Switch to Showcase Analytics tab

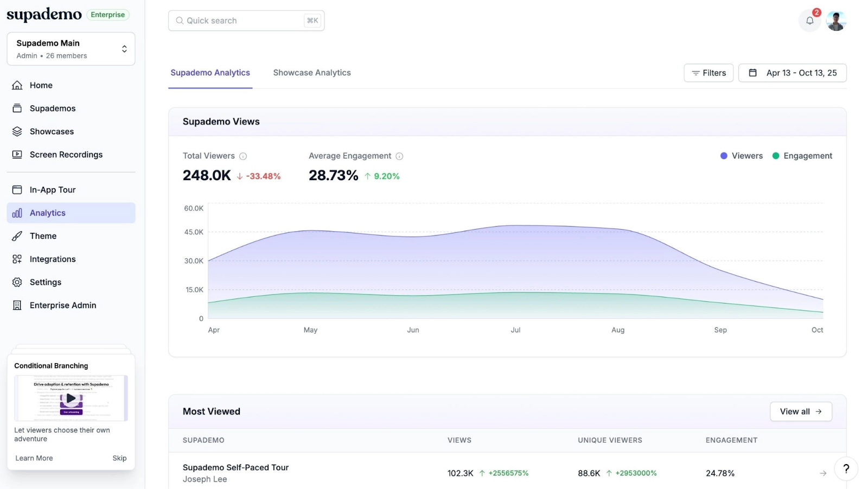coord(312,73)
